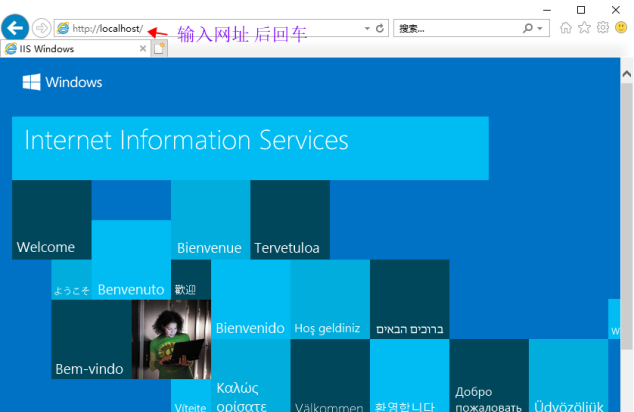The height and width of the screenshot is (412, 634).
Task: Go back with the blue back arrow
Action: tap(15, 28)
